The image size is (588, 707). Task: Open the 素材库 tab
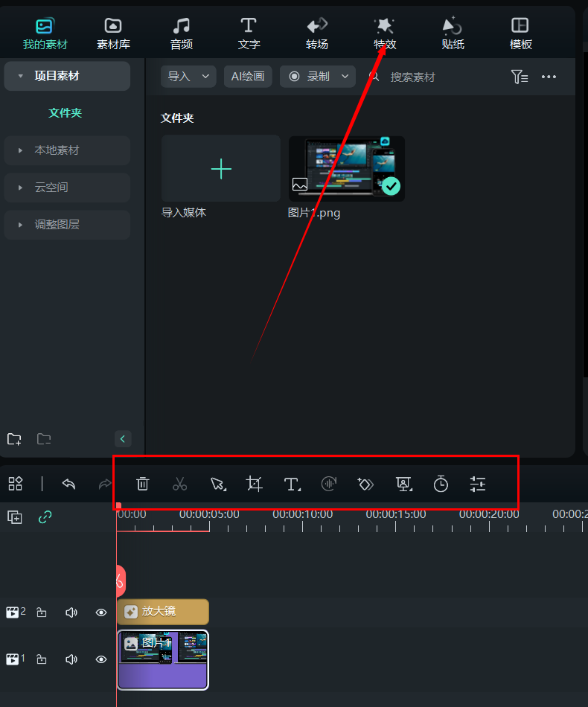(x=113, y=33)
